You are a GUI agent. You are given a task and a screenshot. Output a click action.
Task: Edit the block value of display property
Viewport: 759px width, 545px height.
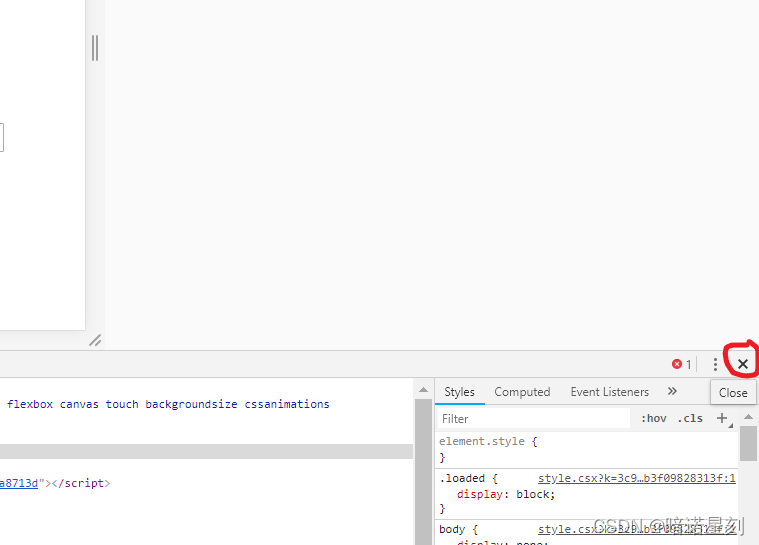pyautogui.click(x=535, y=494)
